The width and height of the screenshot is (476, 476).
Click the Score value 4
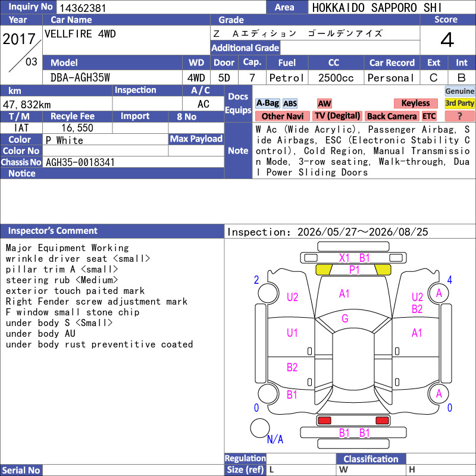[x=447, y=40]
